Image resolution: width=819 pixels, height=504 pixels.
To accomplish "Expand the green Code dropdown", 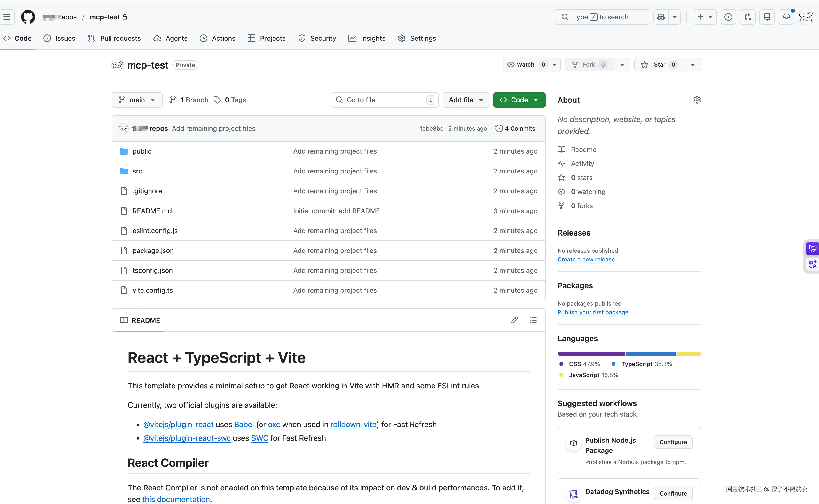I will [519, 100].
